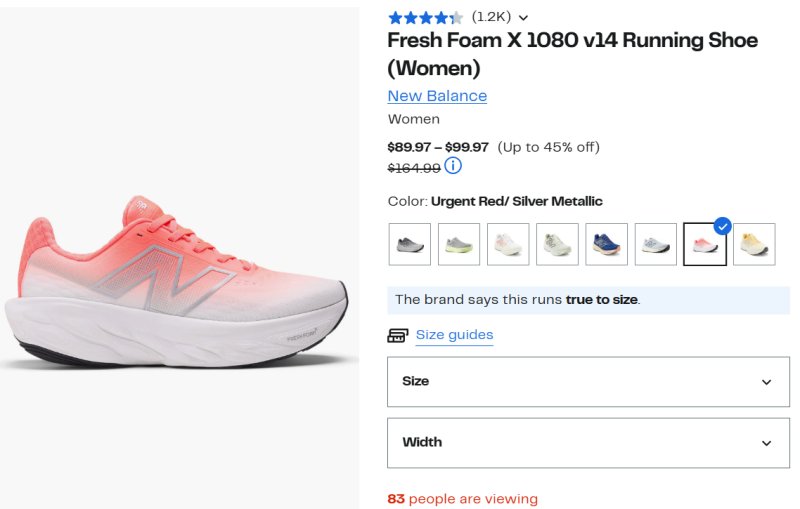Open the Width dropdown

(588, 442)
